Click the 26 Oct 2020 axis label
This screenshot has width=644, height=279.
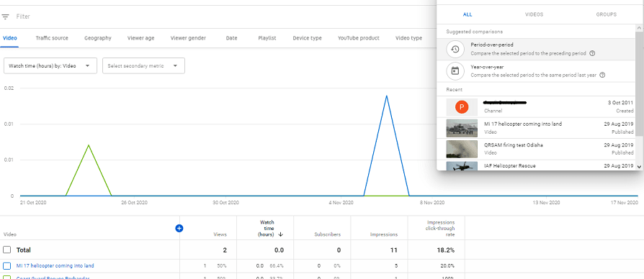[x=134, y=202]
